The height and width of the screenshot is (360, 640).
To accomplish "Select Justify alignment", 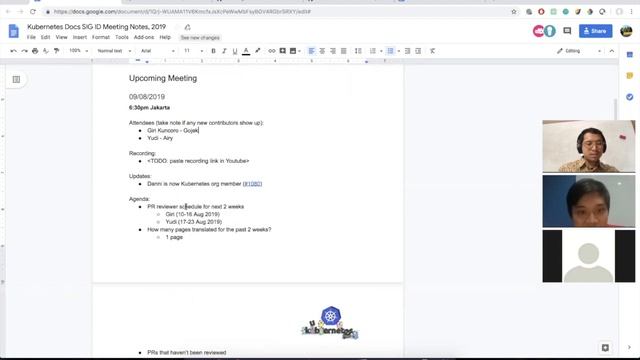I will (344, 51).
